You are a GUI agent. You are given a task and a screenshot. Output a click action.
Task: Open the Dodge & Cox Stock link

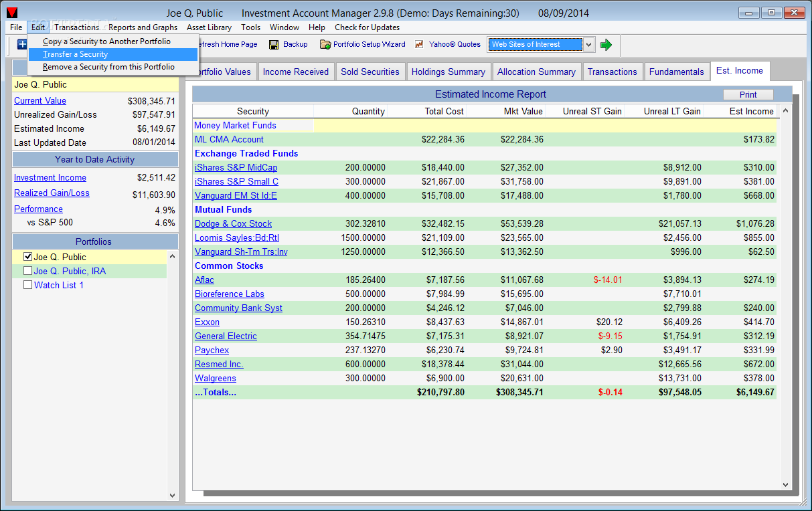[234, 224]
